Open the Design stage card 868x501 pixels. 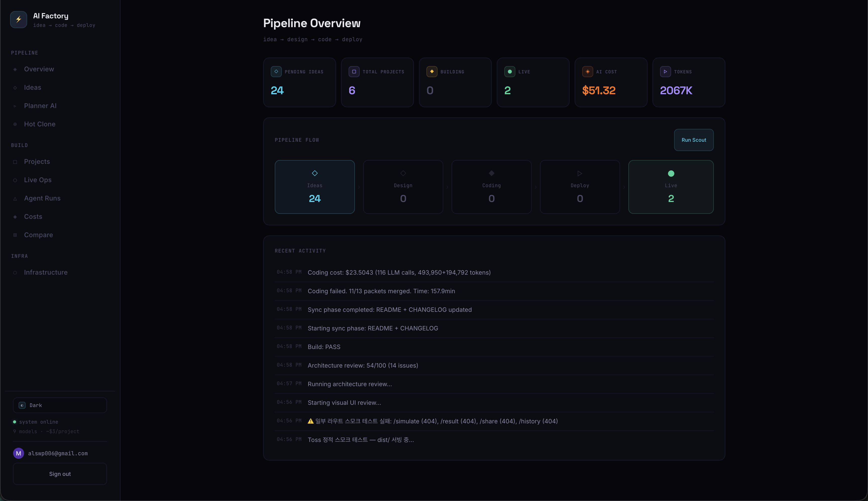(x=403, y=187)
